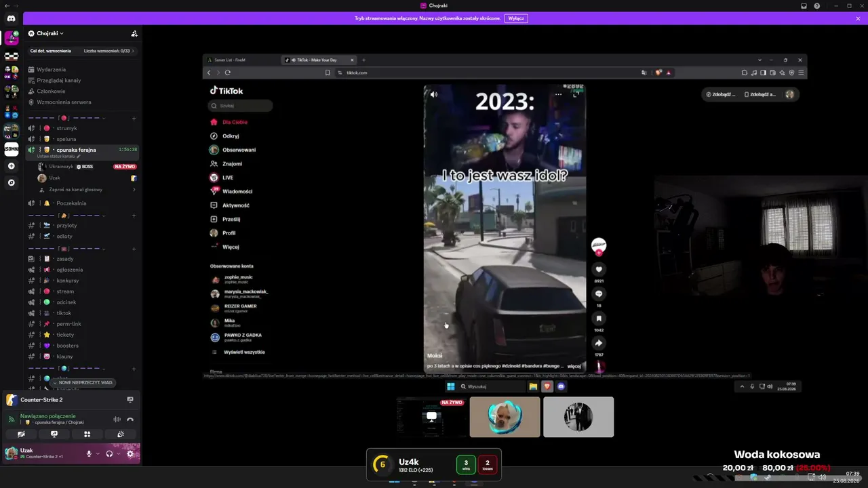Switch to the Server List - FiveM tab
This screenshot has height=488, width=868.
pos(242,60)
